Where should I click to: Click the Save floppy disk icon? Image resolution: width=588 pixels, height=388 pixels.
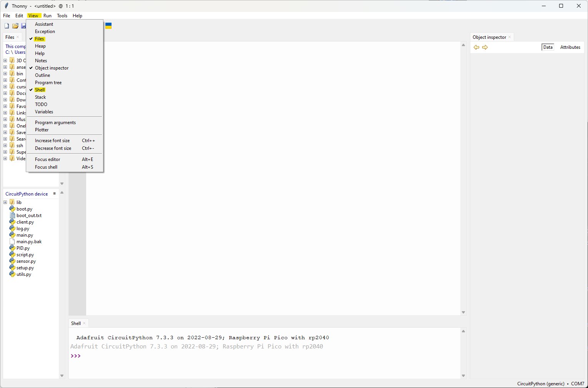(23, 26)
